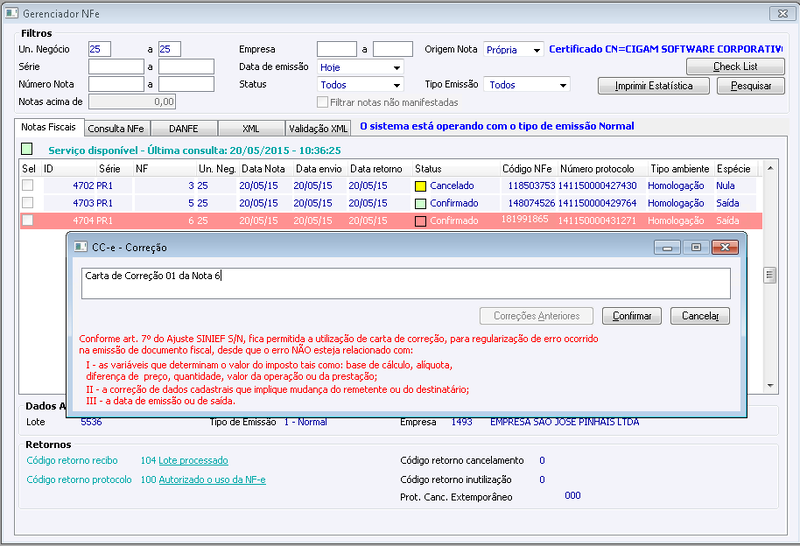Click the green service status indicator square
Viewport: 800px width, 546px height.
(27, 149)
